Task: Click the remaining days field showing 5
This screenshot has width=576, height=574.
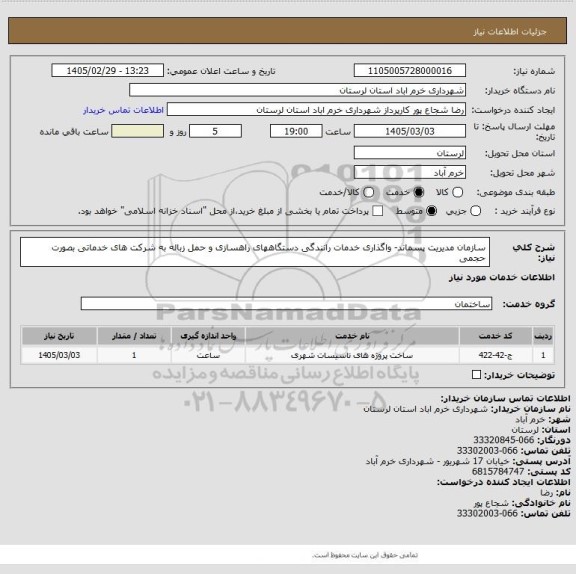Action: click(215, 131)
